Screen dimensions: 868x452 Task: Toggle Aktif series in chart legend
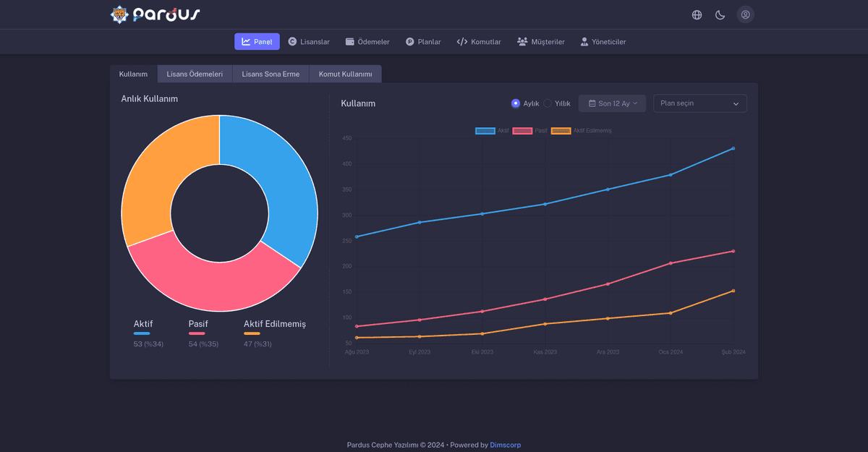485,131
